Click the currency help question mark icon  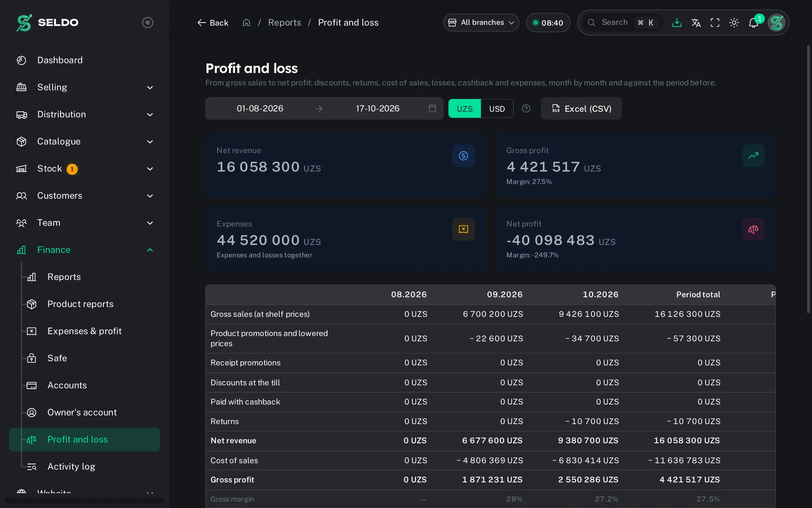pyautogui.click(x=526, y=108)
